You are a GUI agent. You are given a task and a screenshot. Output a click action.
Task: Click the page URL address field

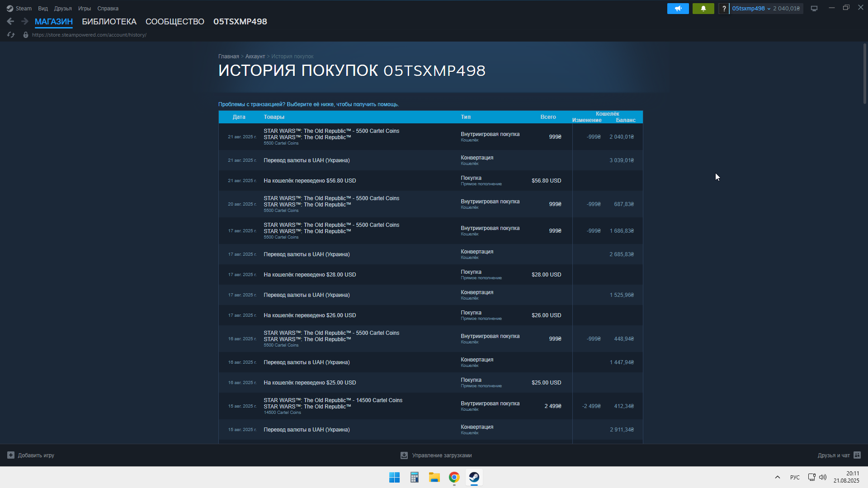tap(89, 35)
